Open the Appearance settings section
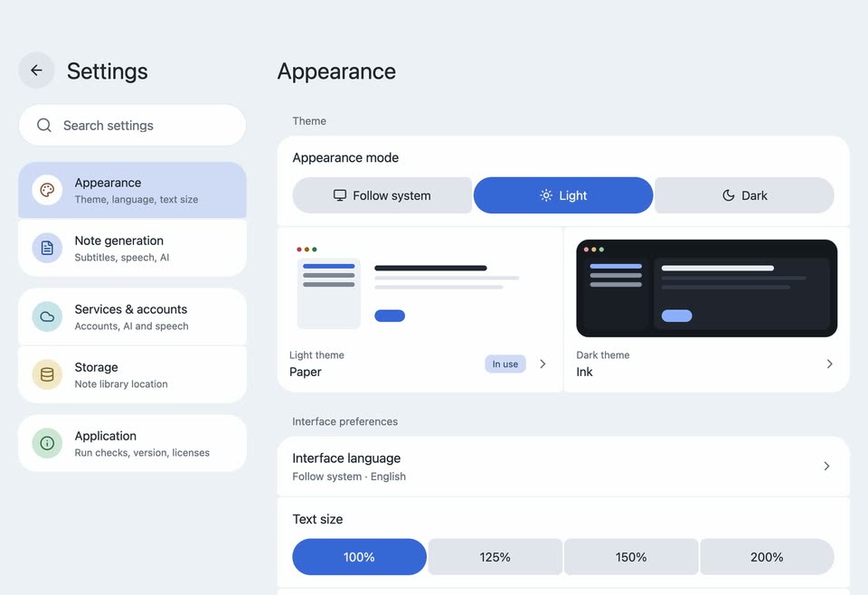Viewport: 868px width, 595px height. pyautogui.click(x=132, y=190)
